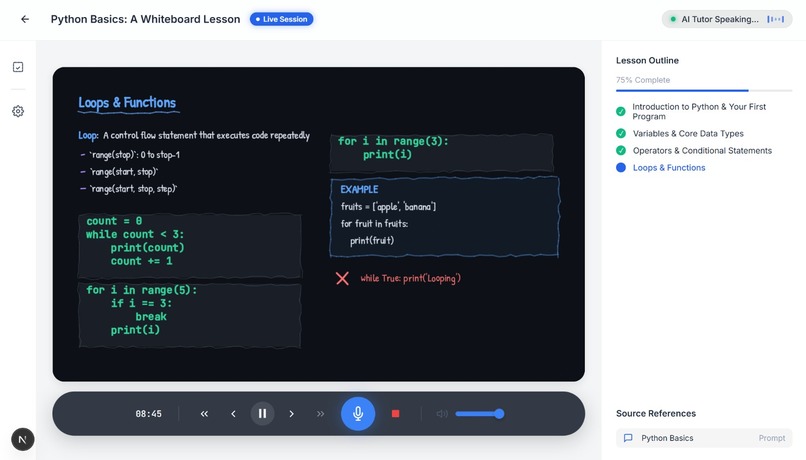Click green checkmark beside Variables & Core Data Types
806x460 pixels.
(621, 134)
